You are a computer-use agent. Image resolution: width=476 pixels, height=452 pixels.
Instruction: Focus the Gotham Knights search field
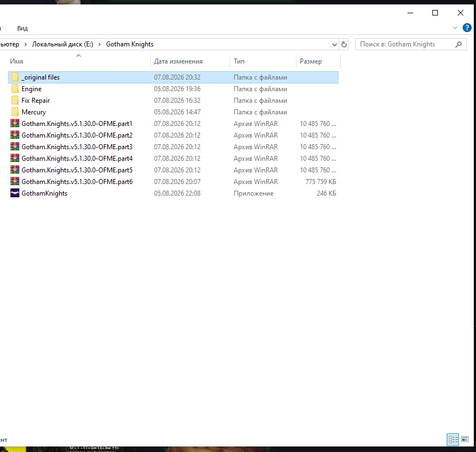click(410, 44)
